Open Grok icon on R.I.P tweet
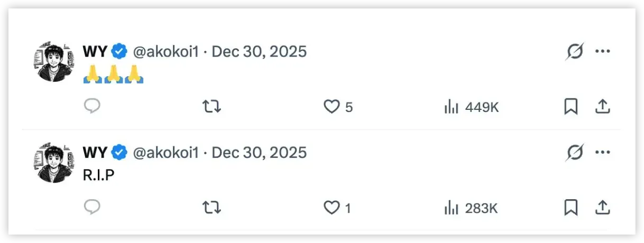The height and width of the screenshot is (243, 644). 574,153
